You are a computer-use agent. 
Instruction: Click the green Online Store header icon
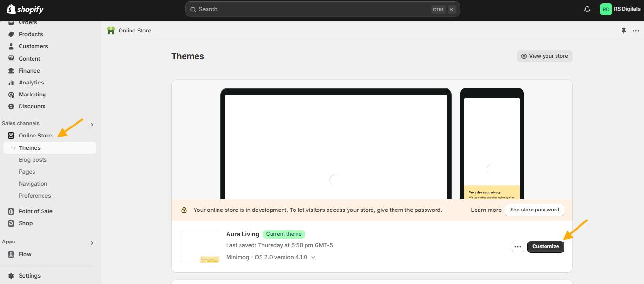[x=111, y=31]
